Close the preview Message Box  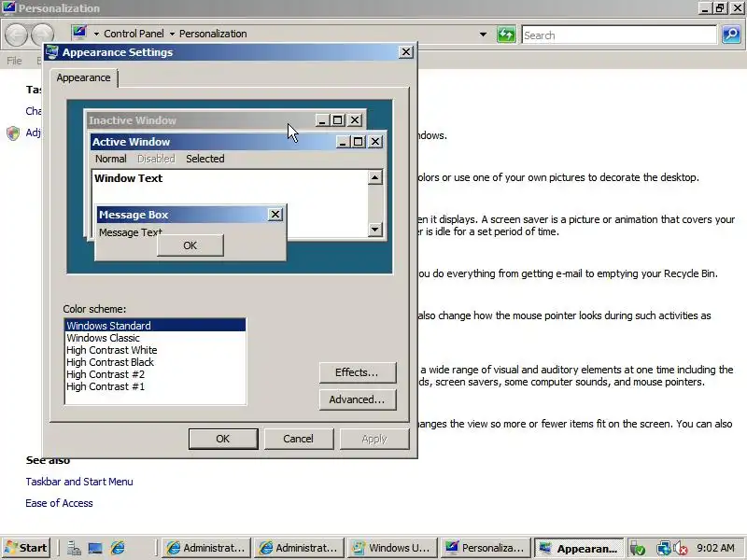tap(275, 215)
